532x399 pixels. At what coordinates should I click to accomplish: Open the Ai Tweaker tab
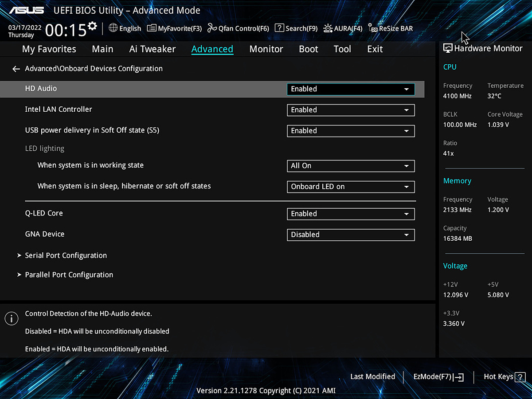click(x=153, y=49)
